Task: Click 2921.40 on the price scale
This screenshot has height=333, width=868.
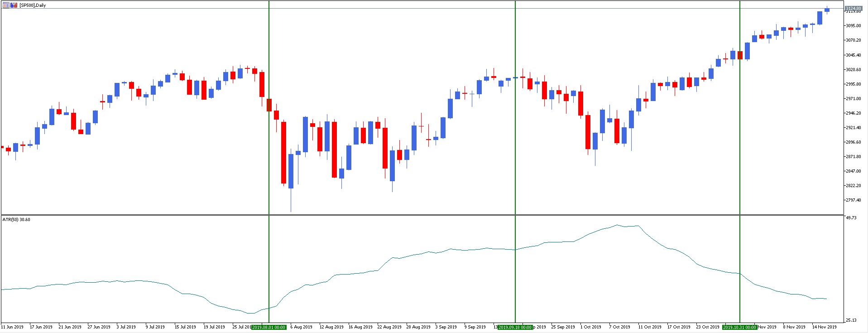Action: tap(854, 128)
